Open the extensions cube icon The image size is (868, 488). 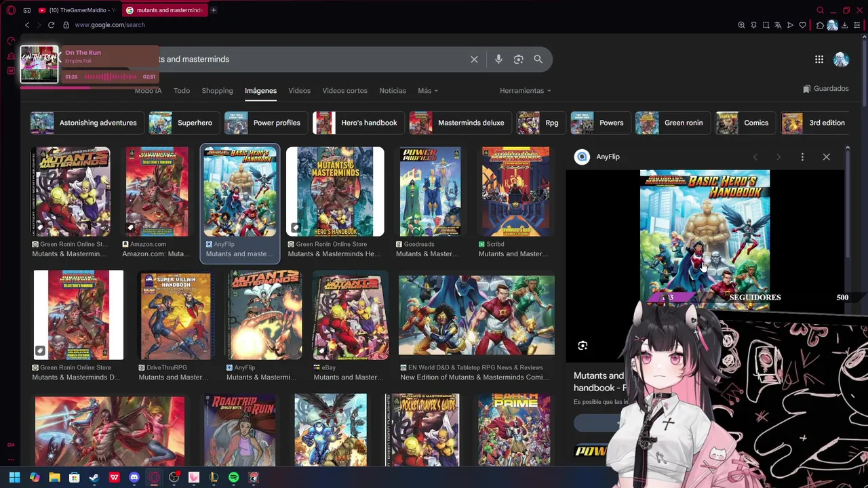819,25
